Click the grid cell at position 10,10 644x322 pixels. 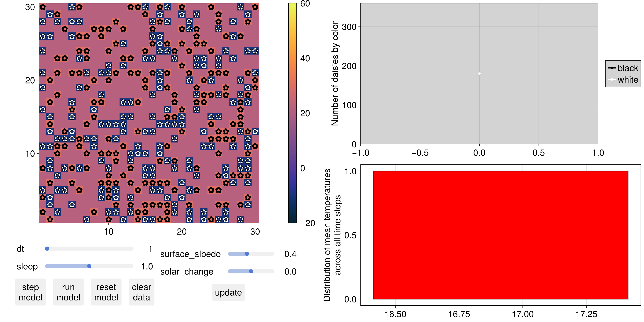point(4,4)
